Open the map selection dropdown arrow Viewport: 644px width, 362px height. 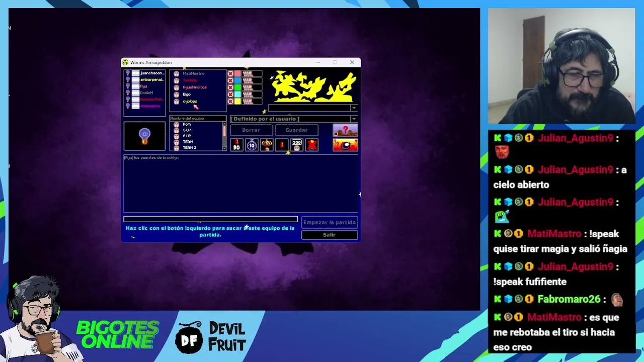pyautogui.click(x=354, y=108)
